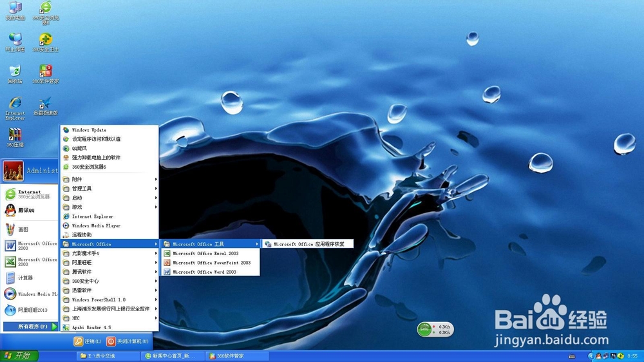Select the highlighted Microsoft Office folder

click(x=109, y=244)
